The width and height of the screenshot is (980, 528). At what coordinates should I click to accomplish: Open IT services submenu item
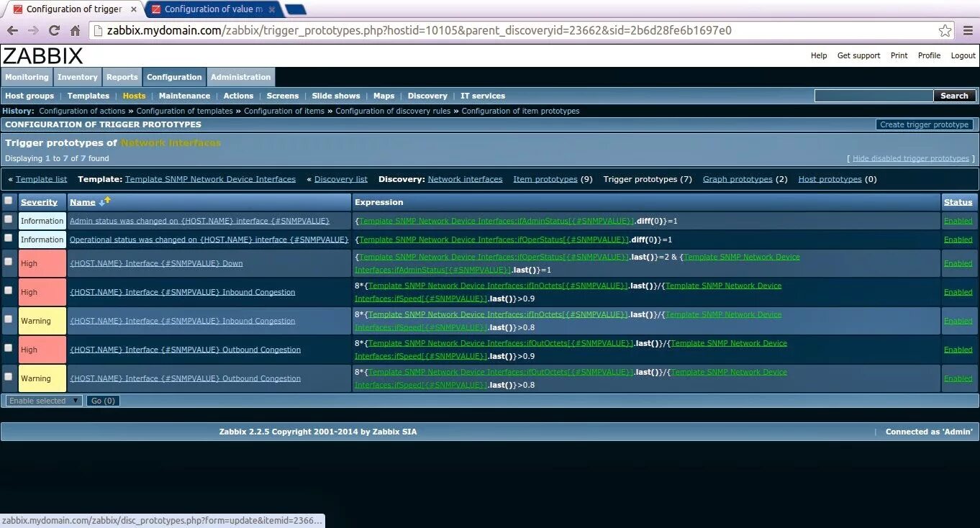coord(483,96)
